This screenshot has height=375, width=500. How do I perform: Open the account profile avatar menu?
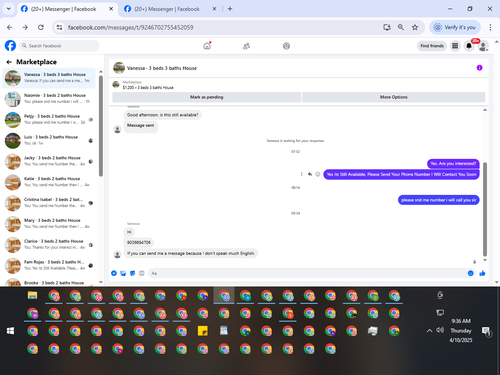pos(483,46)
